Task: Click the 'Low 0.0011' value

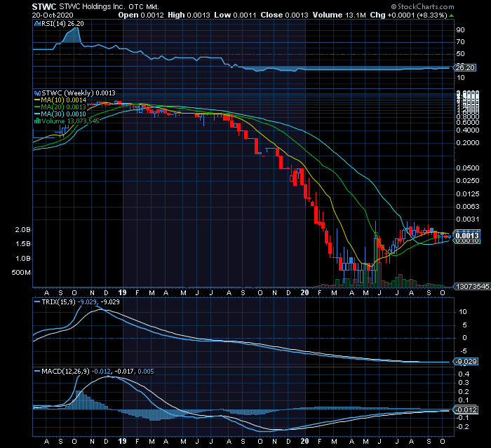Action: 235,15
